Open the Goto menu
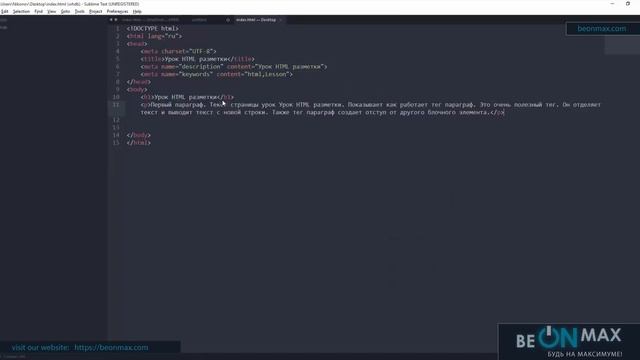 [x=65, y=11]
